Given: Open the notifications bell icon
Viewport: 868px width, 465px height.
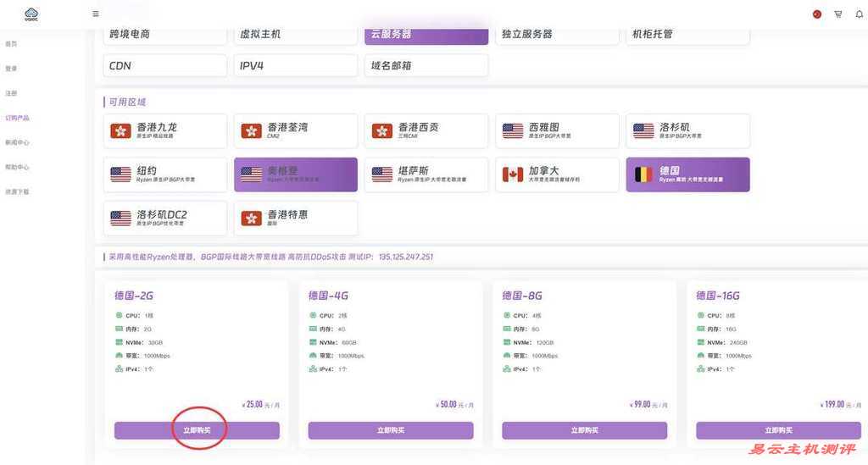Looking at the screenshot, I should click(x=860, y=14).
